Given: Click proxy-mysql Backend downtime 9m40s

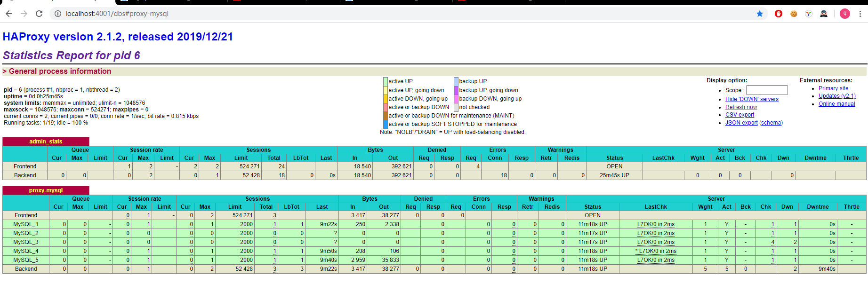Looking at the screenshot, I should [827, 269].
